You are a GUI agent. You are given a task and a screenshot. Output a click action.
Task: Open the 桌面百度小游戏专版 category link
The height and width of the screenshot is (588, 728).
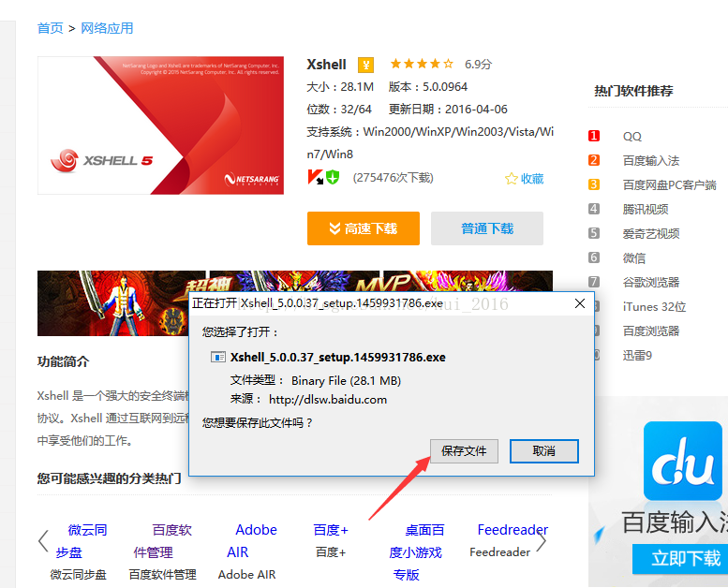point(416,552)
